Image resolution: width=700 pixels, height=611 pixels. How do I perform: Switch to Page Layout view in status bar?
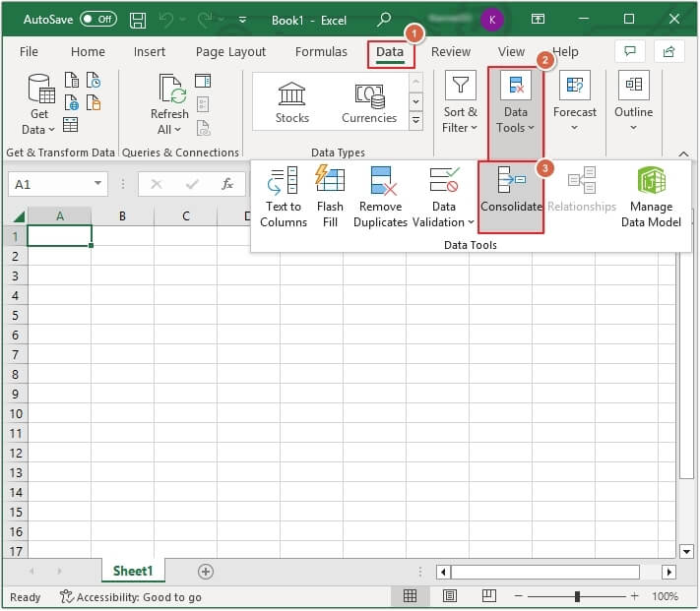(449, 596)
